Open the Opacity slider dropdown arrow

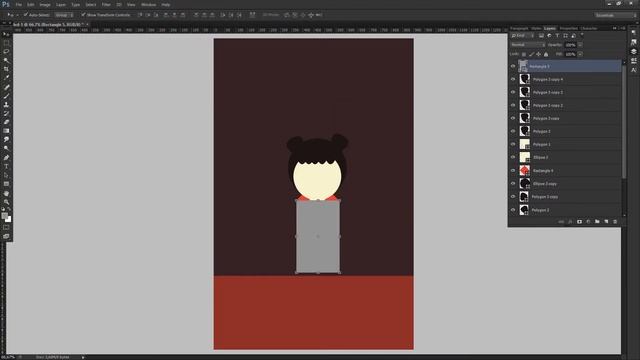pyautogui.click(x=580, y=45)
